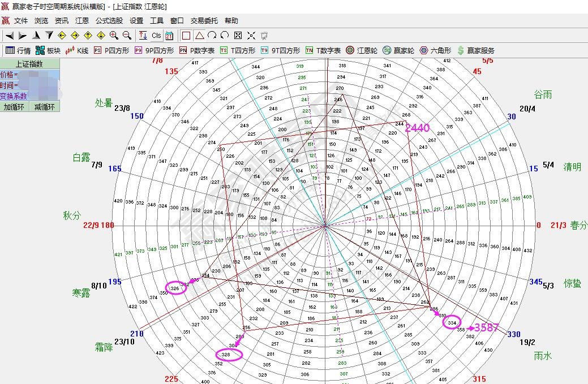The width and height of the screenshot is (588, 384).
Task: Open the 行情 market quotes view
Action: [18, 50]
